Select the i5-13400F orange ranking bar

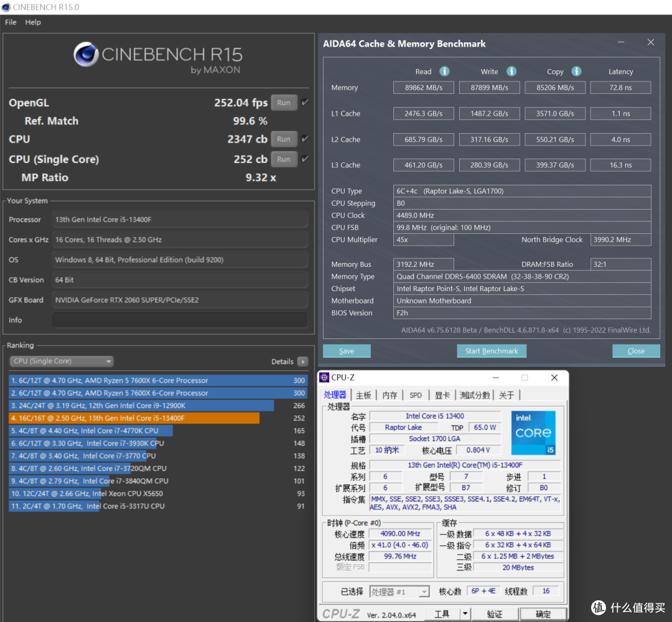click(x=134, y=418)
